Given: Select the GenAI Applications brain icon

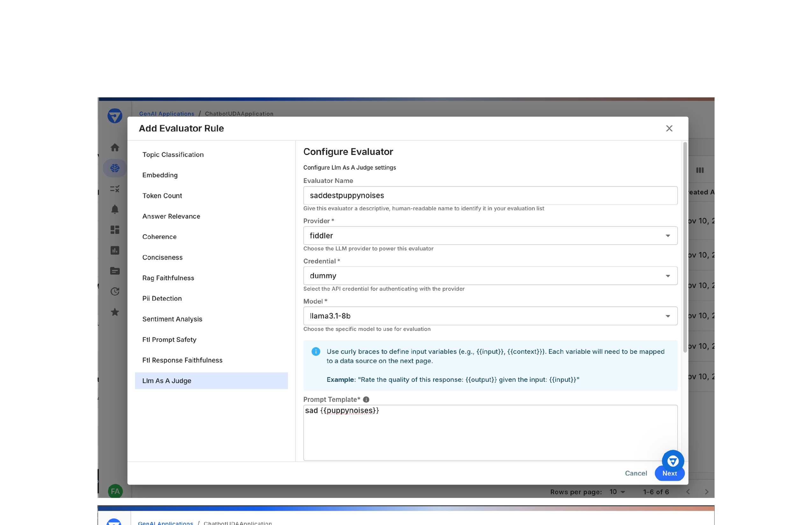Looking at the screenshot, I should tap(115, 168).
